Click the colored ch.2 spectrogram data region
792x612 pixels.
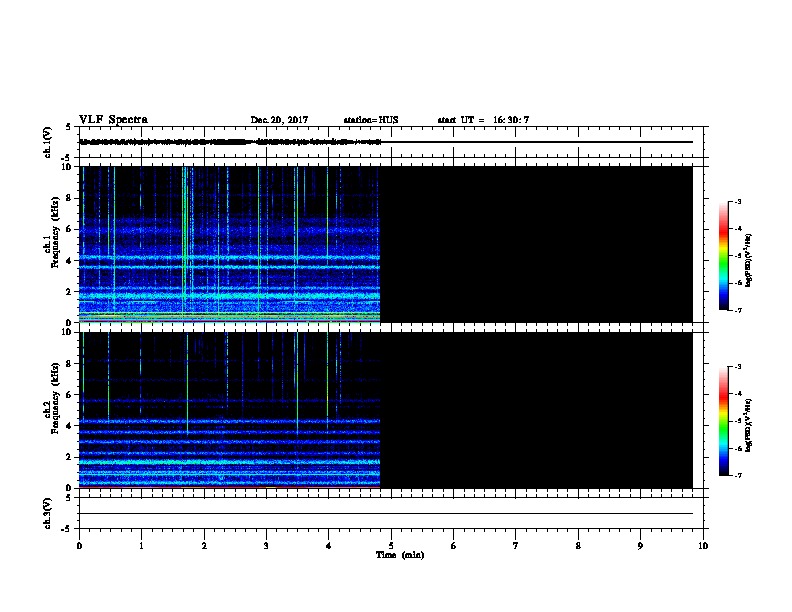(229, 410)
